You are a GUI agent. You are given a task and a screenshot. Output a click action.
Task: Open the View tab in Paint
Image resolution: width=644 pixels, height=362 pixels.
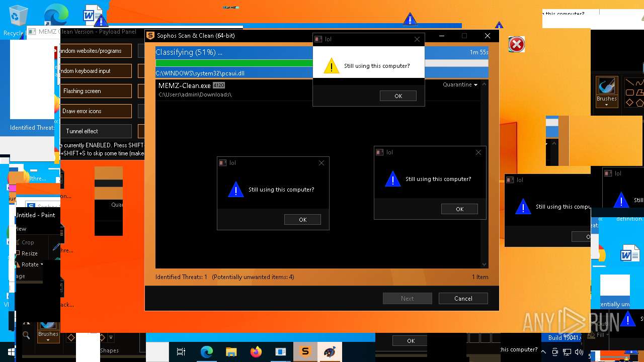pos(21,229)
